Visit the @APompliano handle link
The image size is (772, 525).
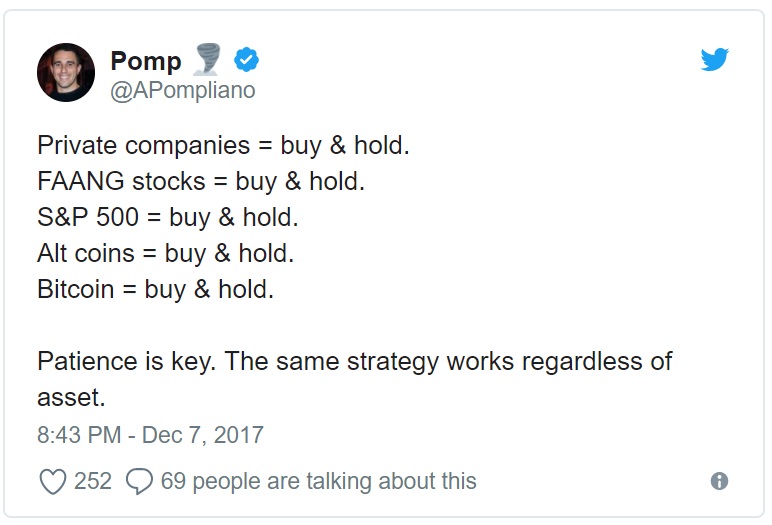[183, 91]
